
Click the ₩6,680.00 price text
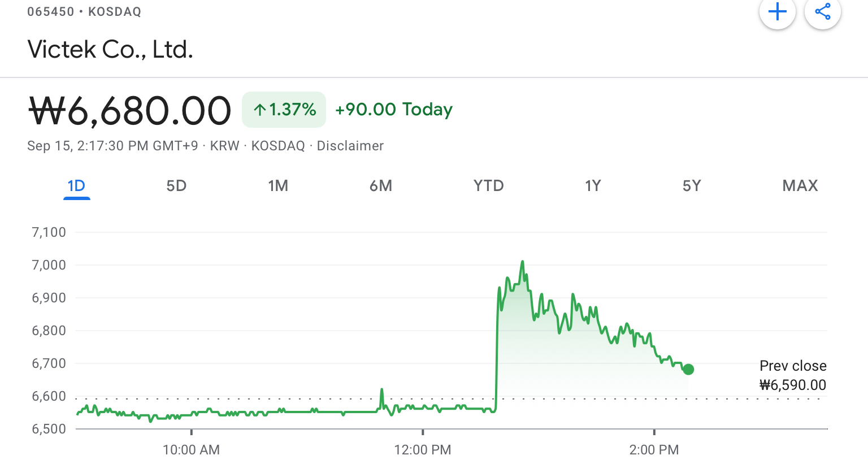130,111
